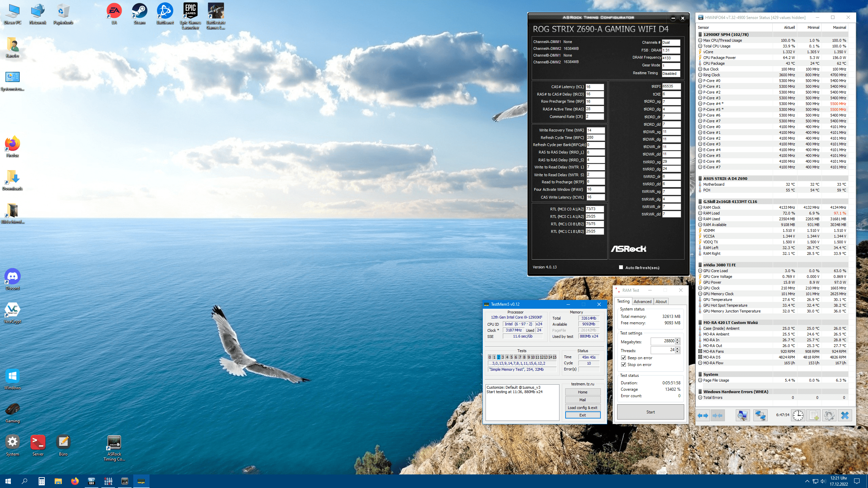The height and width of the screenshot is (488, 868).
Task: Open HWiNFO sensor magnifier monitor icon
Action: [743, 415]
